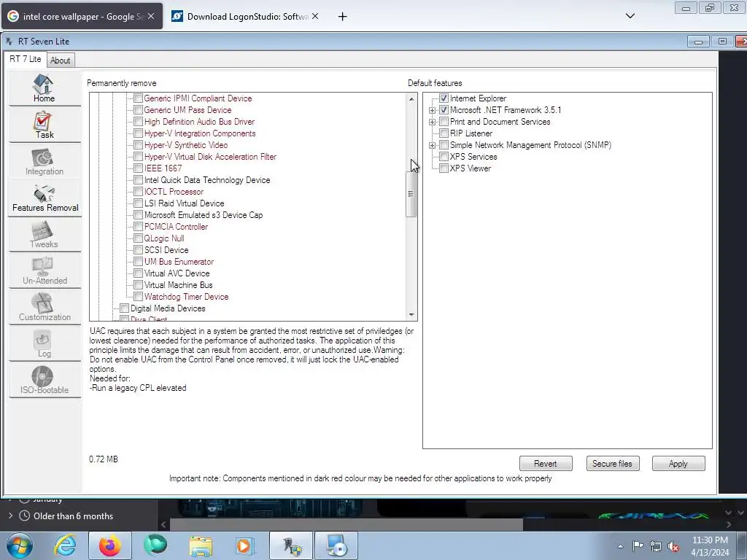Viewport: 747px width, 560px height.
Task: Click the Apply button
Action: pyautogui.click(x=678, y=463)
